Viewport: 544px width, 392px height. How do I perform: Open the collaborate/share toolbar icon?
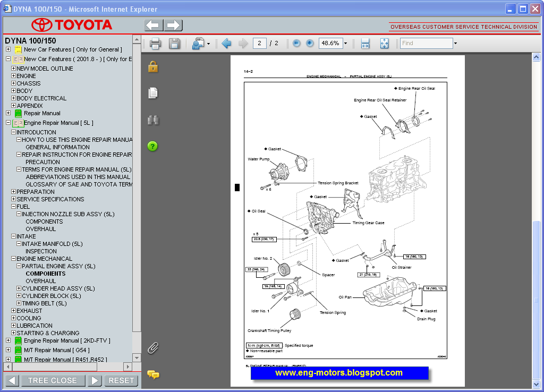click(x=198, y=44)
